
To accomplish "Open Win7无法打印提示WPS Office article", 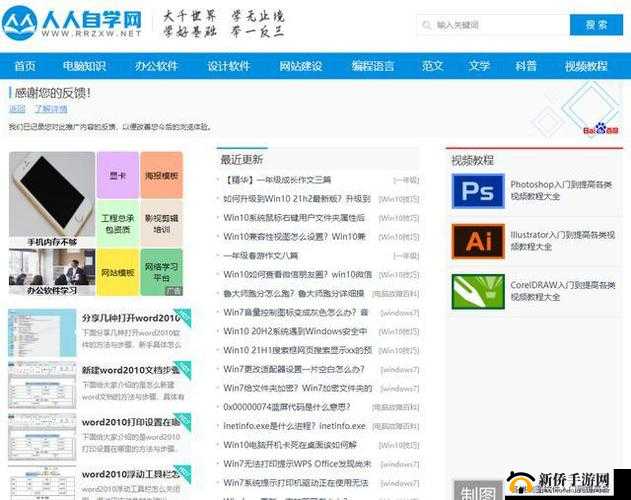I will tap(297, 464).
